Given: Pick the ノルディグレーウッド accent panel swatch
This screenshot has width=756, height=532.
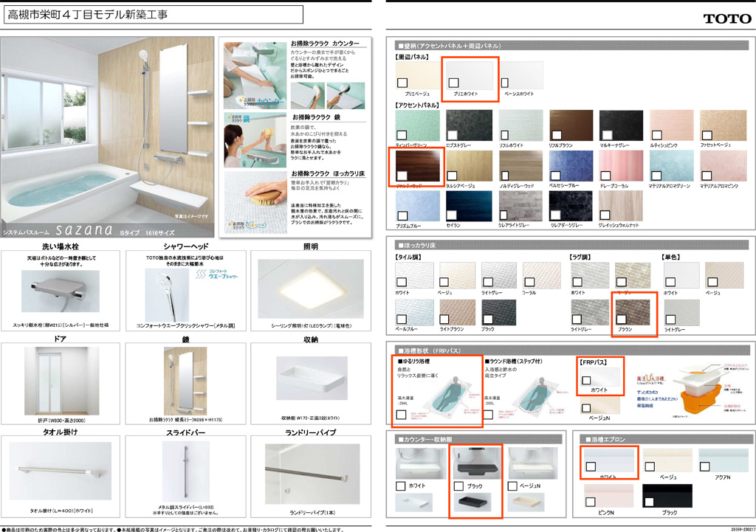Looking at the screenshot, I should coord(520,166).
